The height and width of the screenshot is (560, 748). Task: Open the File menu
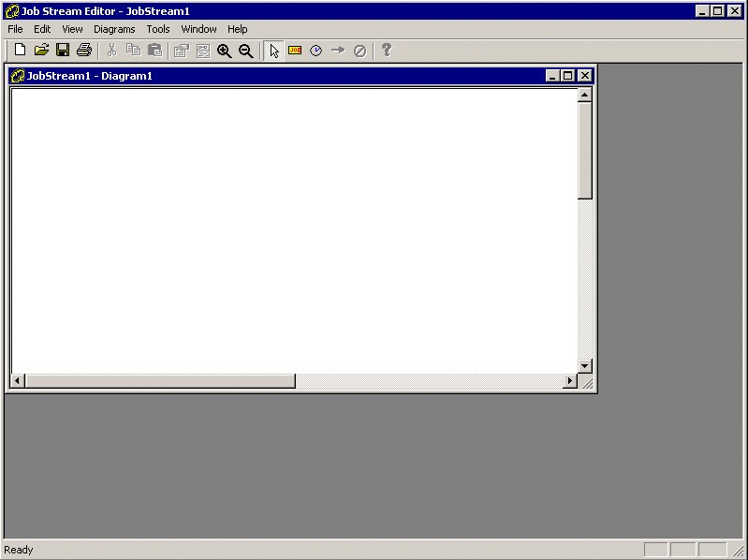point(15,29)
